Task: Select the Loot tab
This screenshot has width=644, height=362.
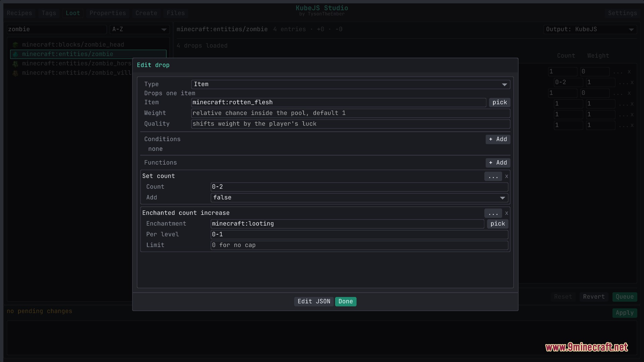Action: 73,13
